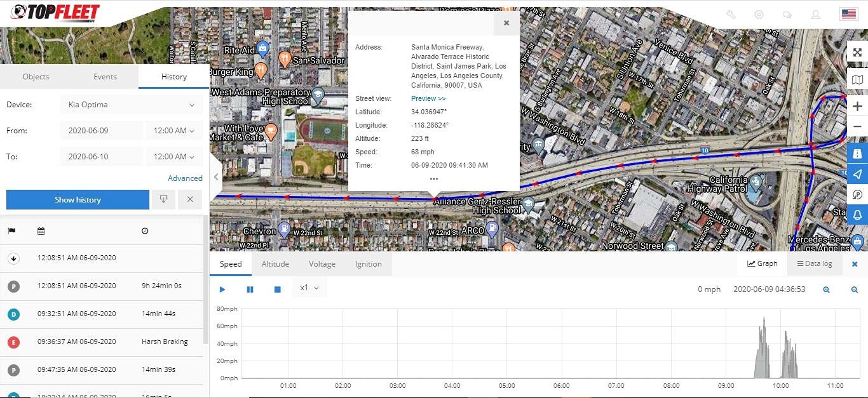Viewport: 868px width, 398px height.
Task: Click the TopFleet logo
Action: 55,13
